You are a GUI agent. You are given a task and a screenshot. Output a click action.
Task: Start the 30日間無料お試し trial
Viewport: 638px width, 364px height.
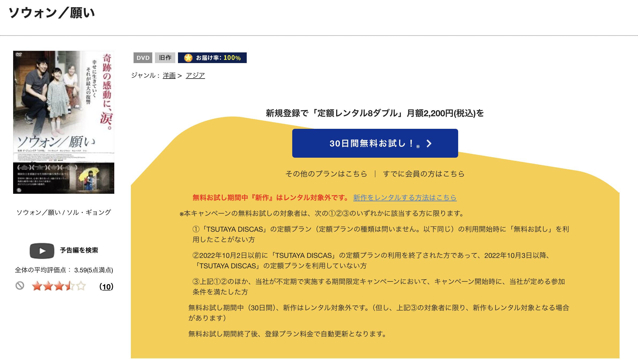pyautogui.click(x=375, y=144)
